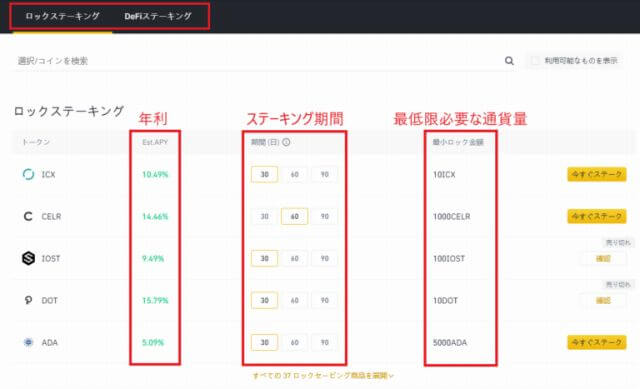Viewport: 640px width, 389px height.
Task: Click the IOST token name
Action: [x=51, y=258]
